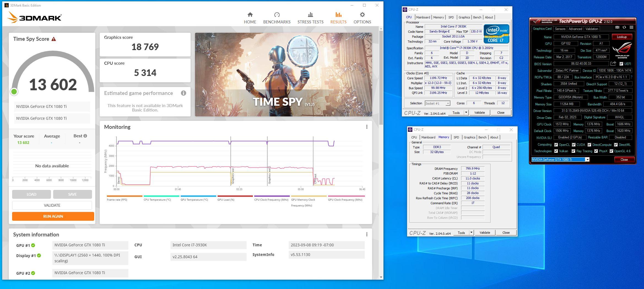Switch to the Validation tab in GPU-Z

(592, 29)
